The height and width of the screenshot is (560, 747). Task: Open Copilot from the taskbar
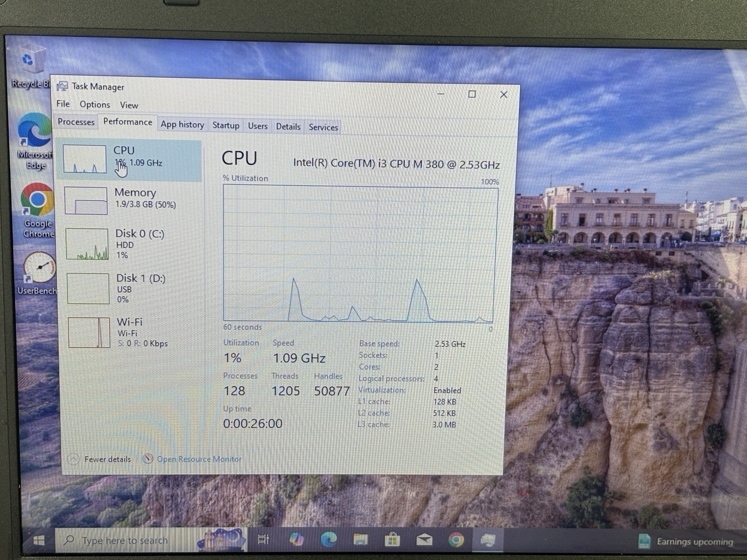(296, 540)
